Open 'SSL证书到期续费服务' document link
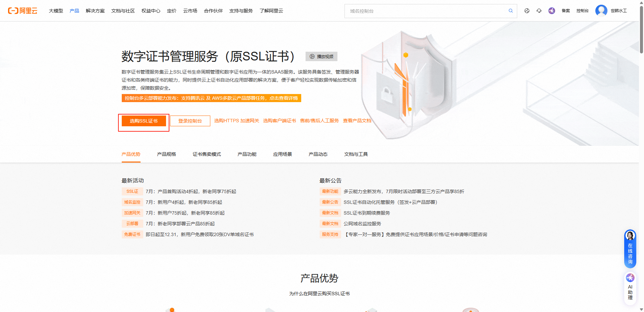Image resolution: width=644 pixels, height=312 pixels. point(367,213)
